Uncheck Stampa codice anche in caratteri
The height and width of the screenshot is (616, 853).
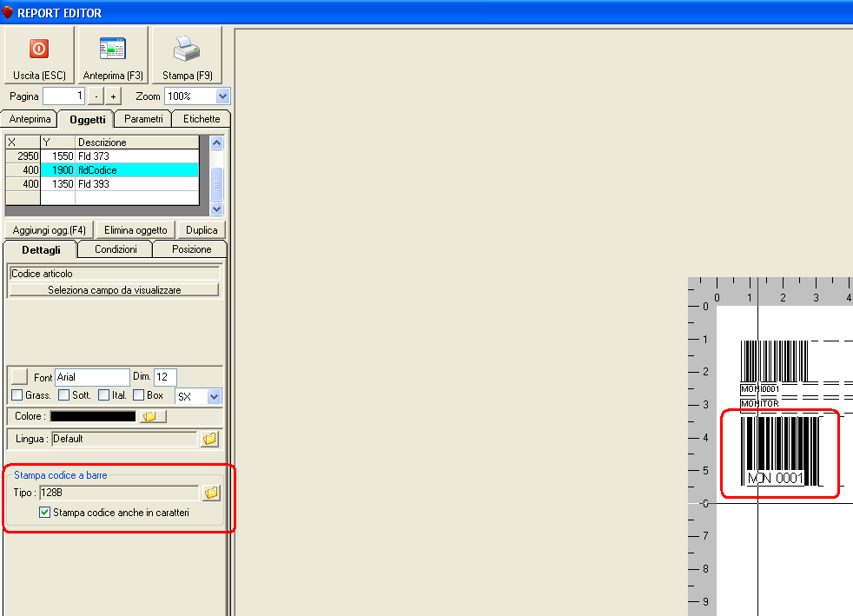click(44, 512)
